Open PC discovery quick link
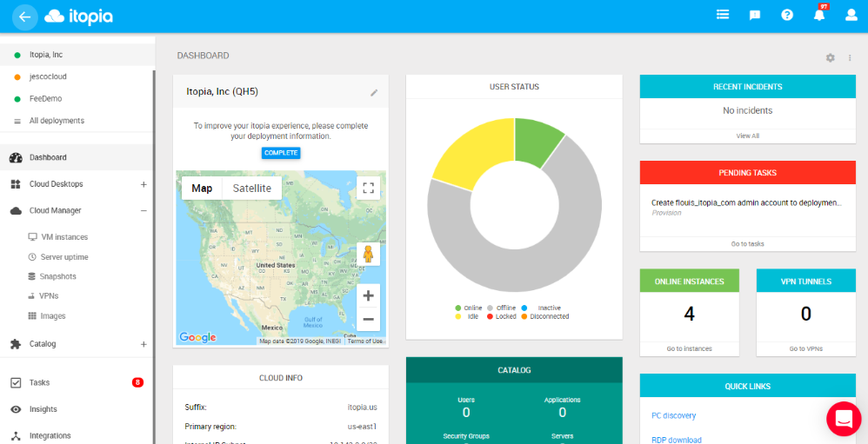The image size is (868, 444). (x=674, y=415)
